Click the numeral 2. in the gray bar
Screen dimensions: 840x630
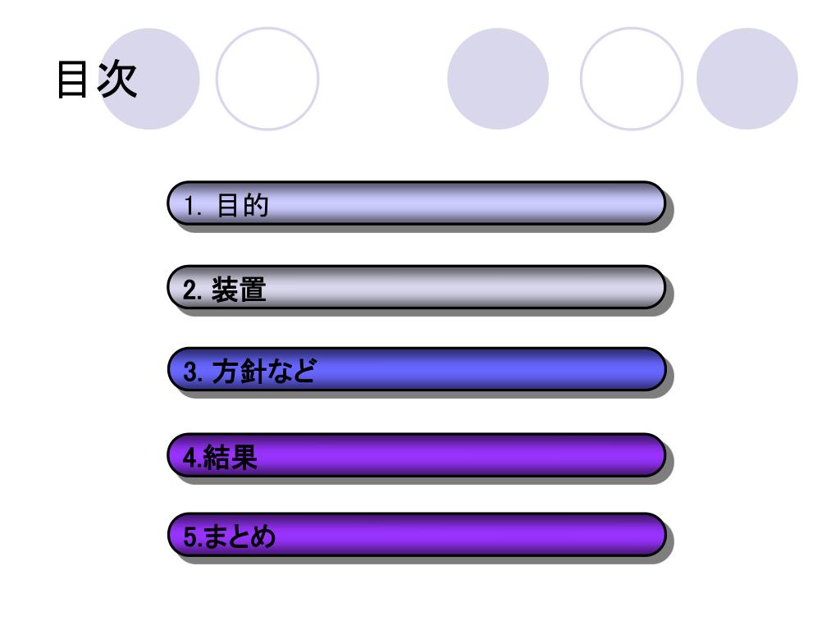pyautogui.click(x=193, y=290)
